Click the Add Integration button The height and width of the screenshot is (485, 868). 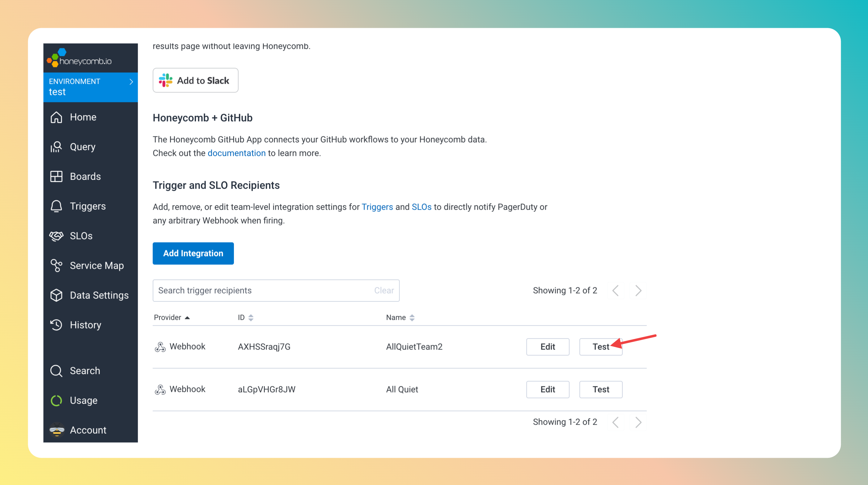coord(193,253)
